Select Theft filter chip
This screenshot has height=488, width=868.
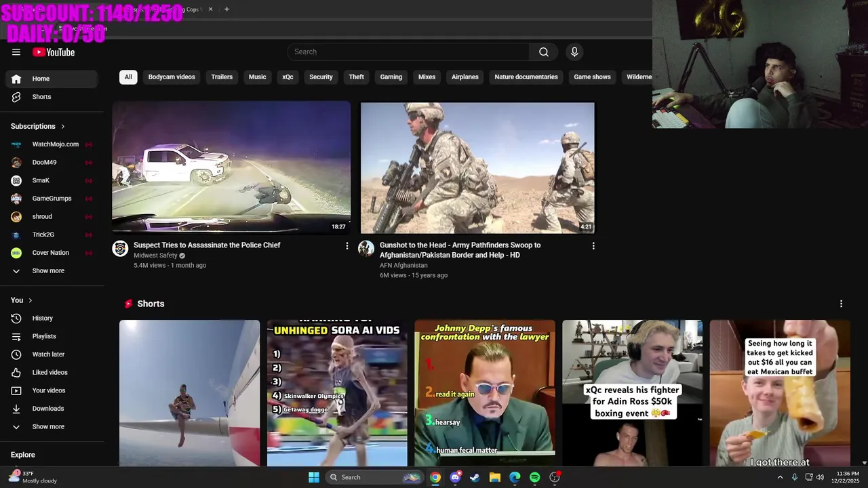(x=357, y=77)
